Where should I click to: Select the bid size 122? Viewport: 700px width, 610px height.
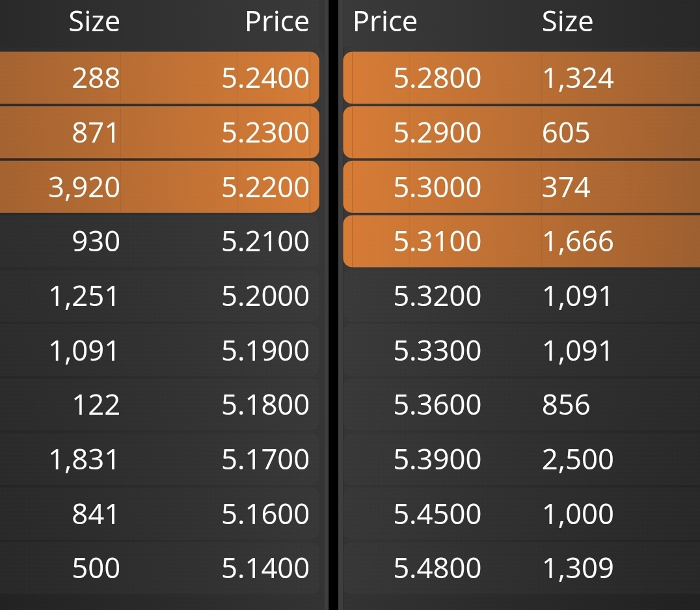pyautogui.click(x=96, y=406)
